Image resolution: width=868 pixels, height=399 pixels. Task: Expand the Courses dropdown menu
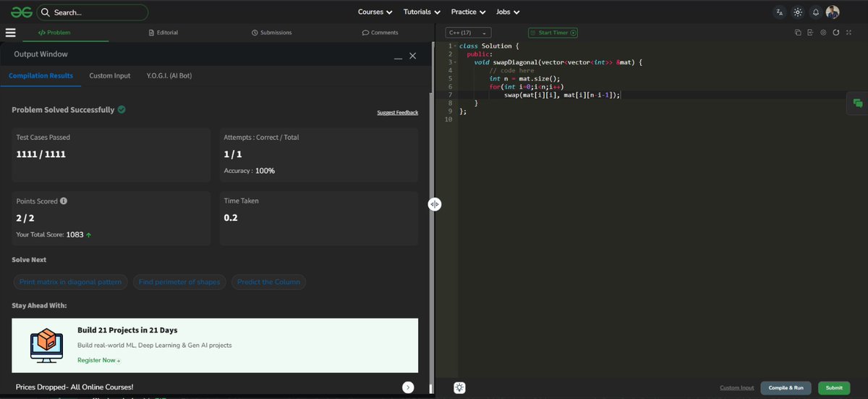[x=375, y=12]
